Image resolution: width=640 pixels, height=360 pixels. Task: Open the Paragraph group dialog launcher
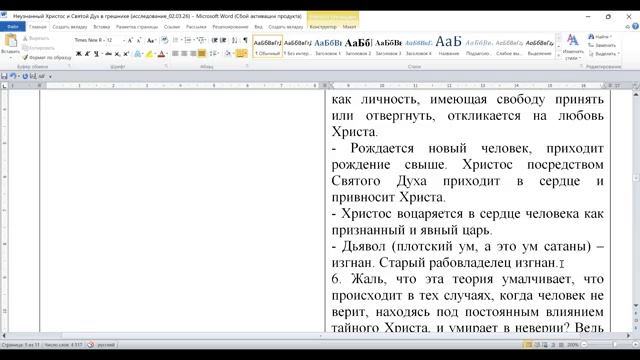247,66
